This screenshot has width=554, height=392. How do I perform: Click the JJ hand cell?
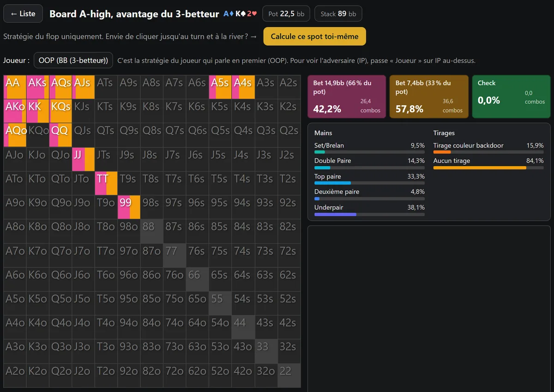pos(84,159)
